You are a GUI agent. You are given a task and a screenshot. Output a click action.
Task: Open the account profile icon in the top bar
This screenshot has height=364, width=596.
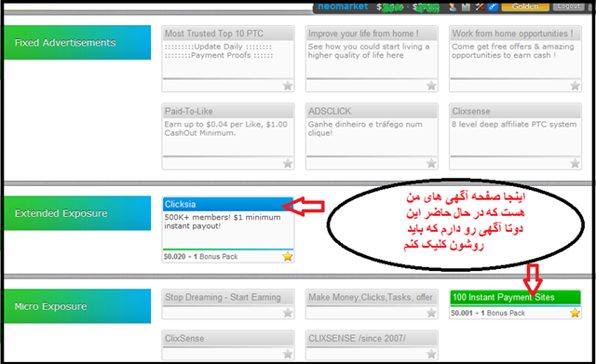(453, 7)
